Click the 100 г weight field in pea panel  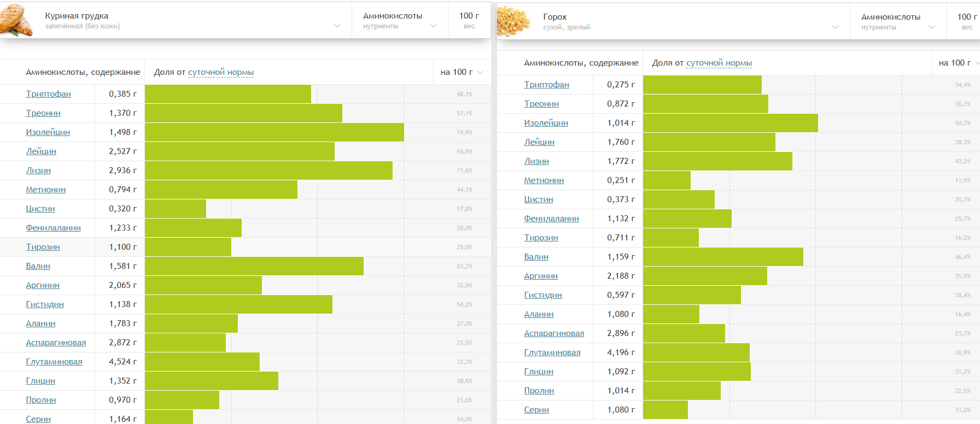964,22
